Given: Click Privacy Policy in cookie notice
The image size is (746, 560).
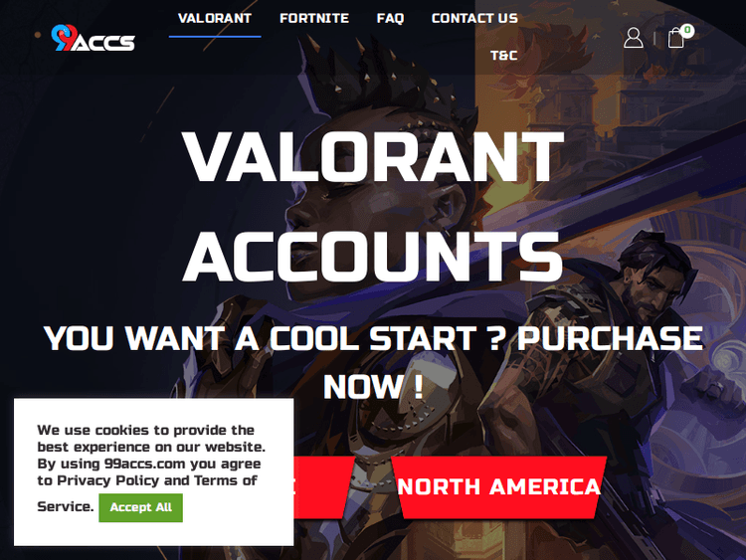Looking at the screenshot, I should pyautogui.click(x=107, y=480).
